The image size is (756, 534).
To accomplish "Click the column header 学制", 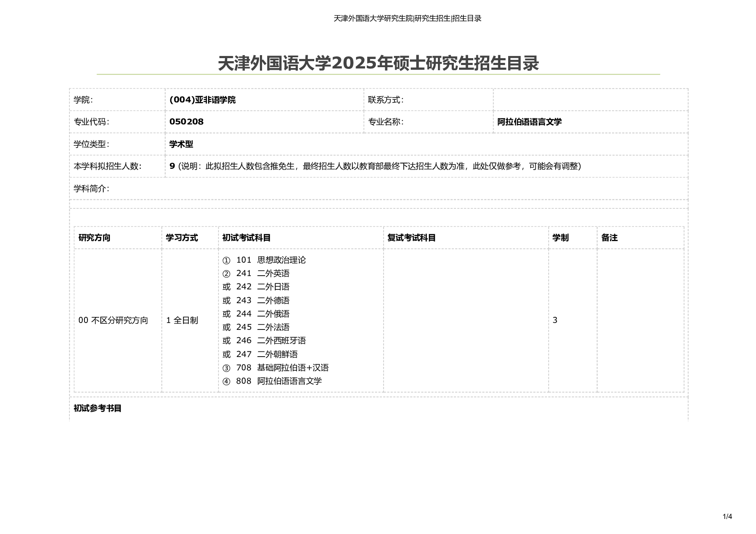I will click(x=560, y=238).
